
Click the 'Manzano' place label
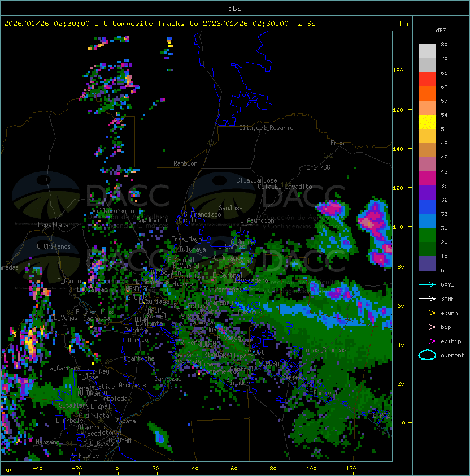[x=47, y=442]
